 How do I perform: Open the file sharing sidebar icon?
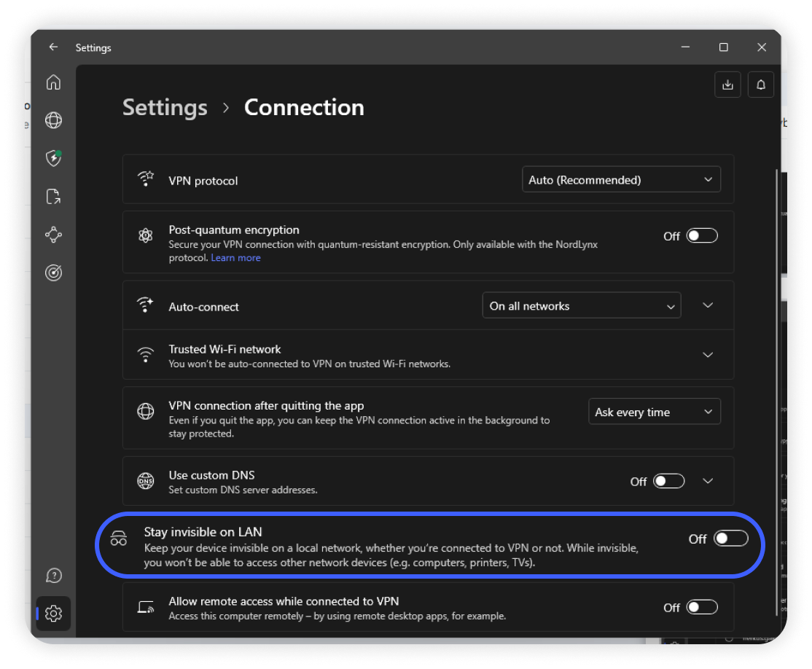(x=53, y=196)
